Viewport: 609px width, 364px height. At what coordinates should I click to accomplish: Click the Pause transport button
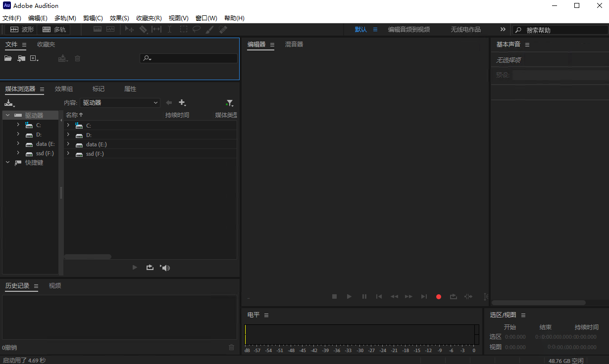[x=364, y=296]
